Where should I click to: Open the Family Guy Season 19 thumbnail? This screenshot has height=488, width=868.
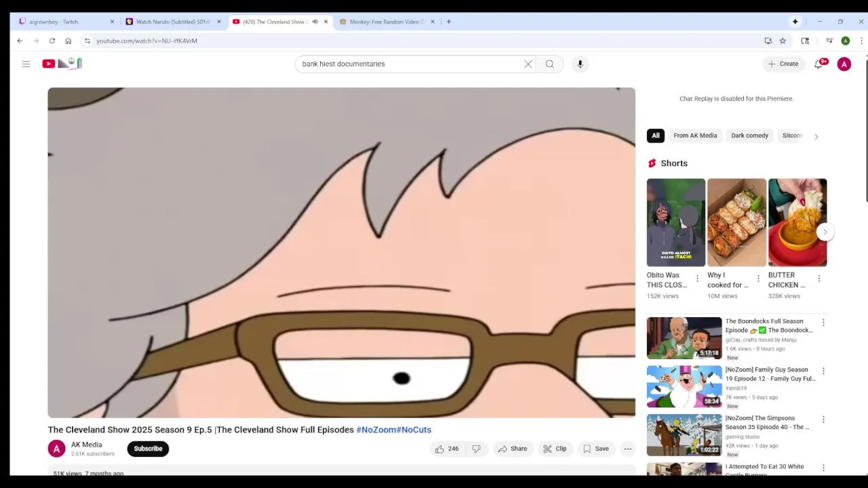[684, 386]
